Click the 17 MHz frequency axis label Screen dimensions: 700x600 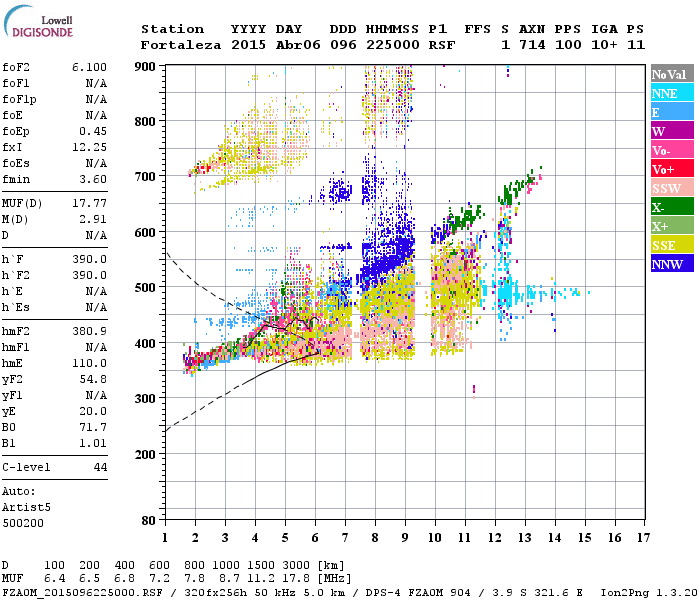click(x=644, y=538)
